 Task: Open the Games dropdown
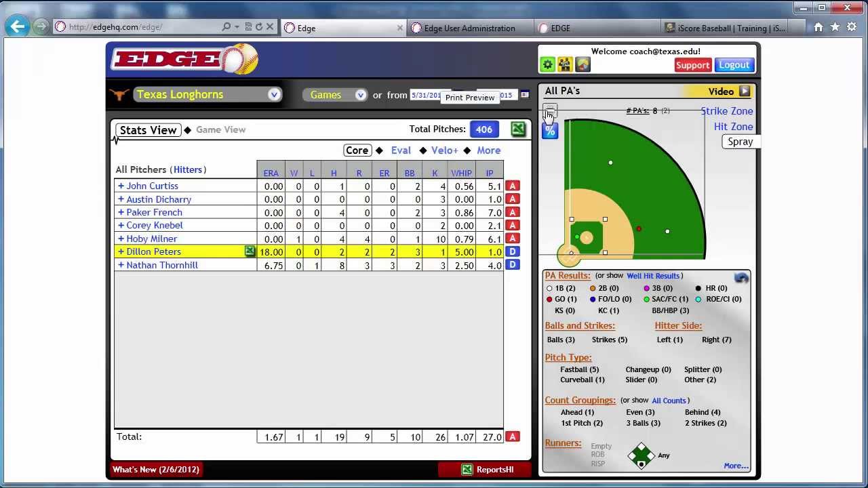[x=335, y=95]
